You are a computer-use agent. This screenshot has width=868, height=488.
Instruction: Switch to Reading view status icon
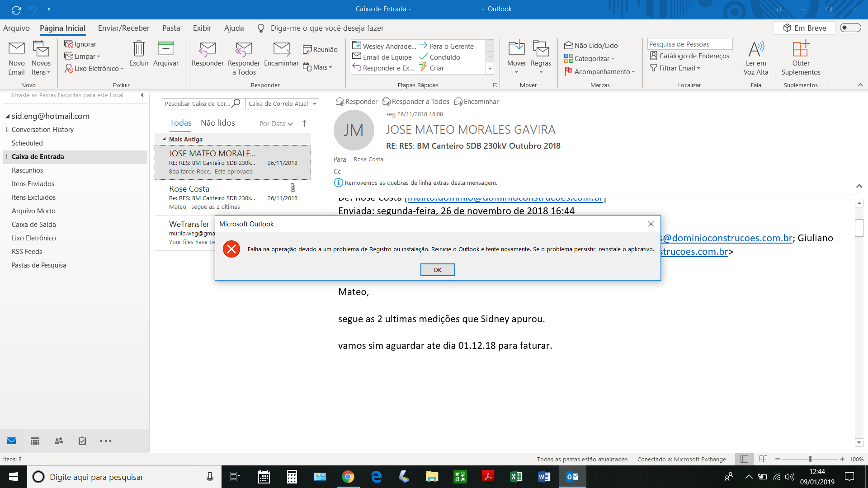tap(764, 459)
